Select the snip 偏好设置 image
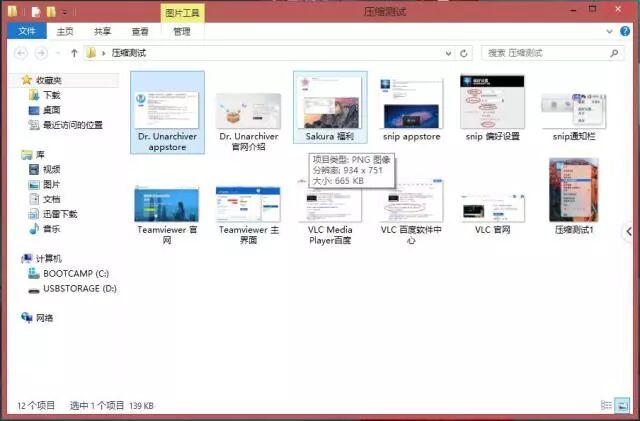 (x=493, y=109)
